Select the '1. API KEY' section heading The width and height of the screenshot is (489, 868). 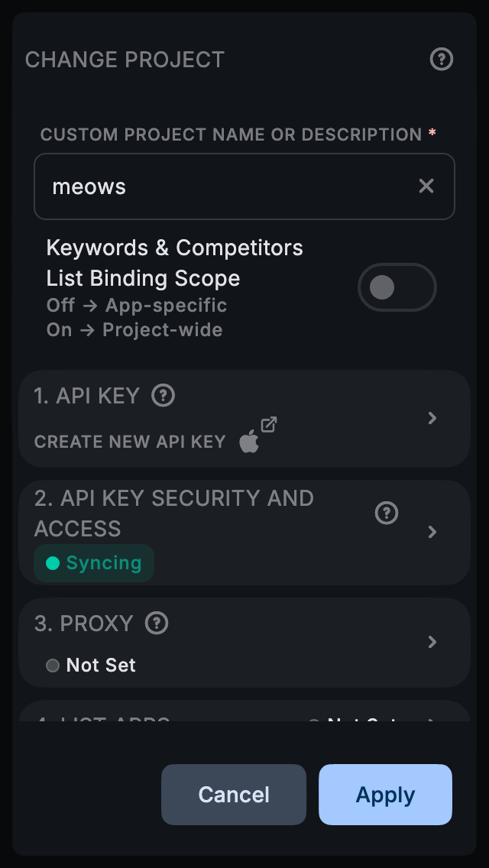pos(87,396)
